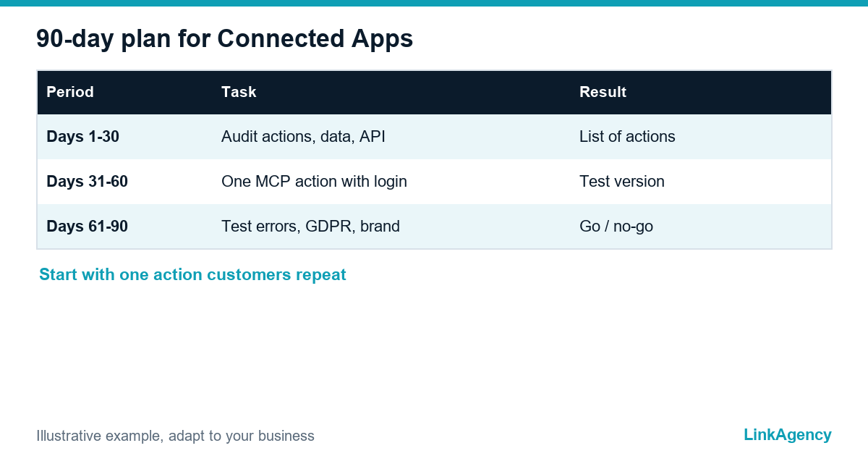The height and width of the screenshot is (456, 868).
Task: Click the 'Go / no-go' cell
Action: click(x=616, y=227)
